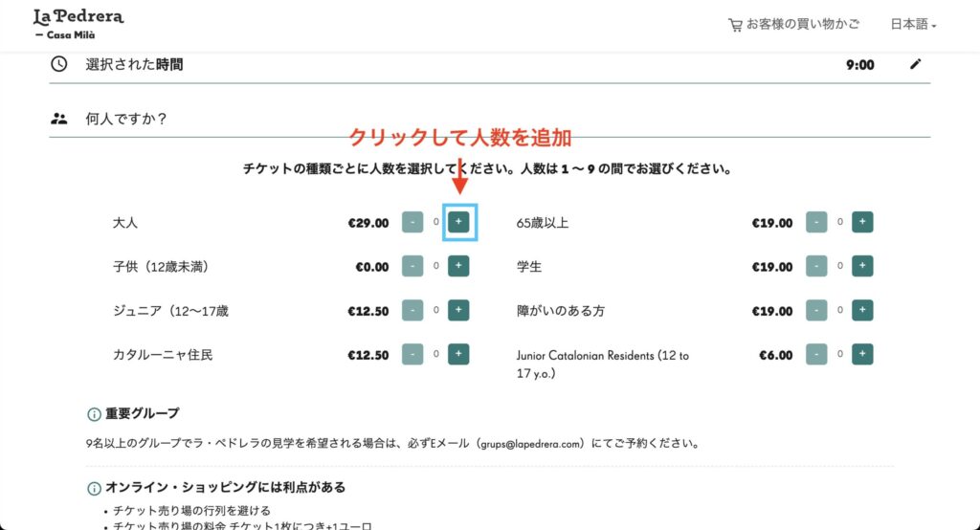980x530 pixels.
Task: Reduce the ジュニア ticket quantity
Action: [412, 311]
